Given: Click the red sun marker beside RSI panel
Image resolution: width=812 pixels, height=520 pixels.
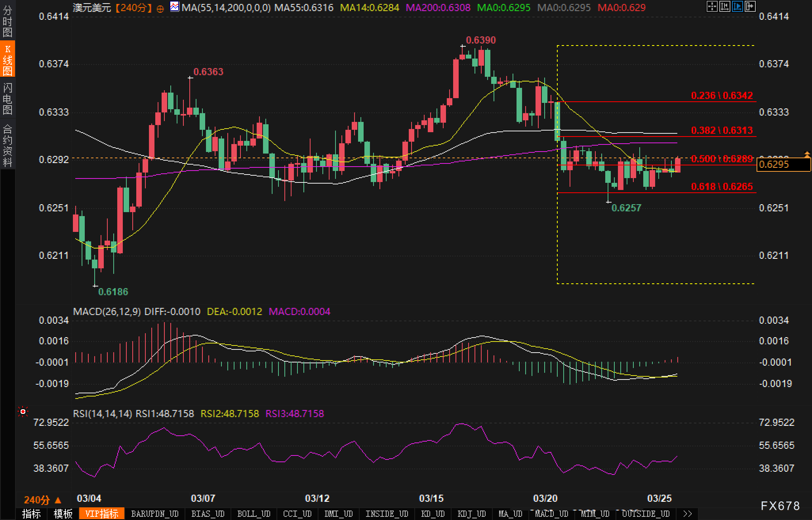Looking at the screenshot, I should [23, 412].
